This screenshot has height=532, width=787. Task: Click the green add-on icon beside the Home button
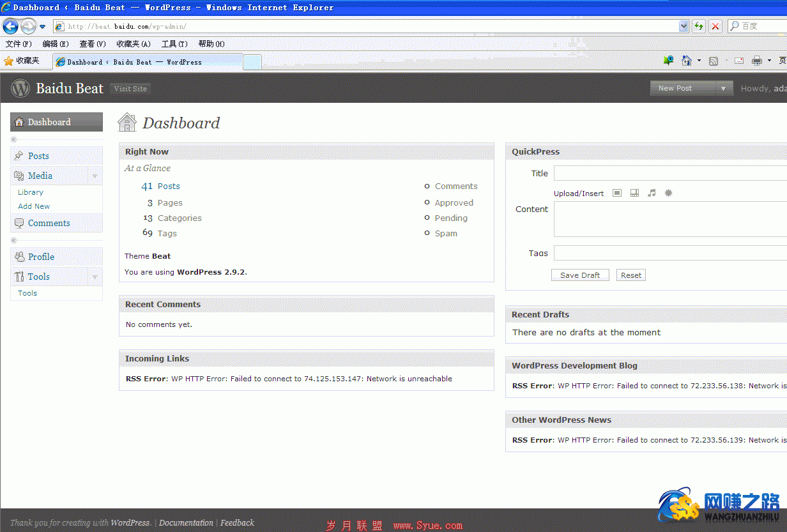coord(668,60)
